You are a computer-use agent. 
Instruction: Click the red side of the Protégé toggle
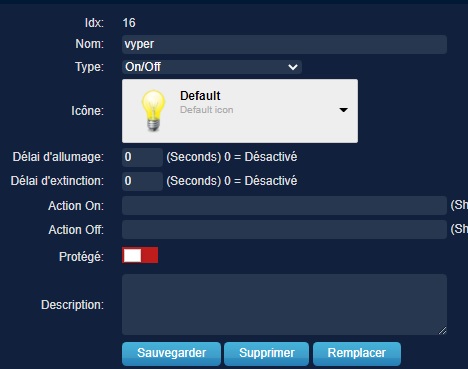click(150, 255)
